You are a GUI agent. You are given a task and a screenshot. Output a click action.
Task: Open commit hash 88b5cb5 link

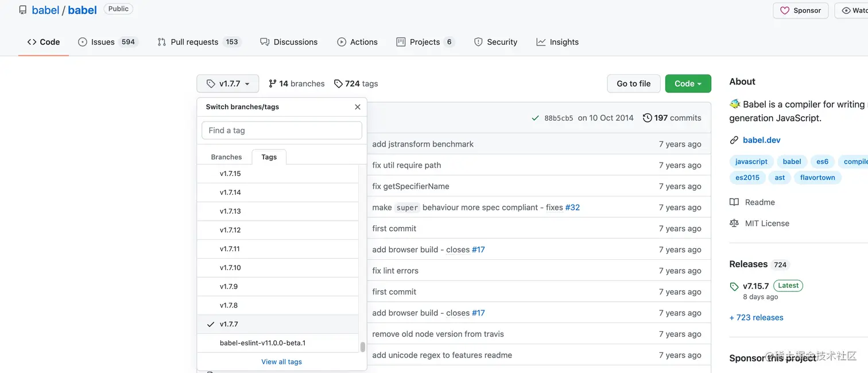(x=559, y=118)
